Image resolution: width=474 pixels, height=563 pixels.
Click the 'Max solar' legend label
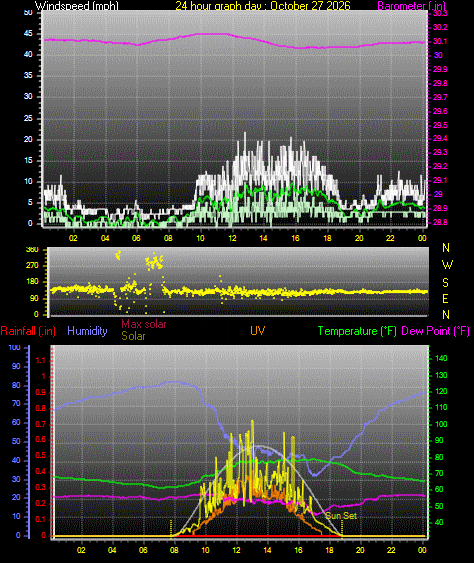144,324
